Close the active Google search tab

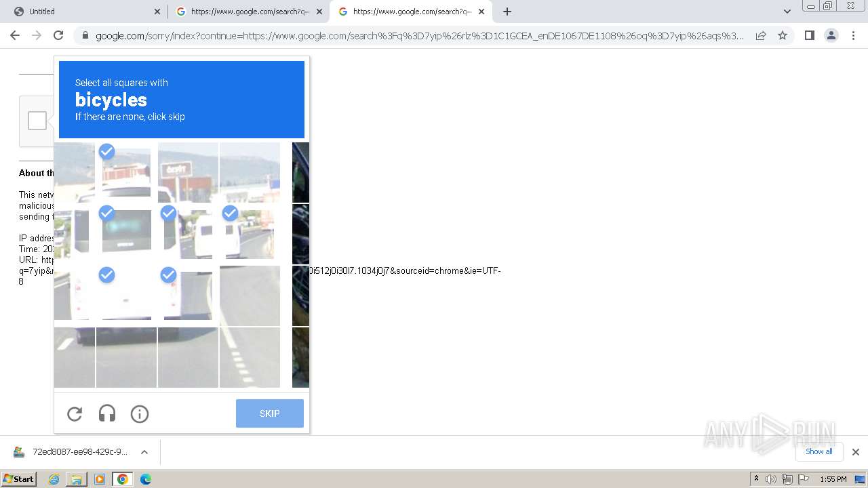tap(481, 12)
